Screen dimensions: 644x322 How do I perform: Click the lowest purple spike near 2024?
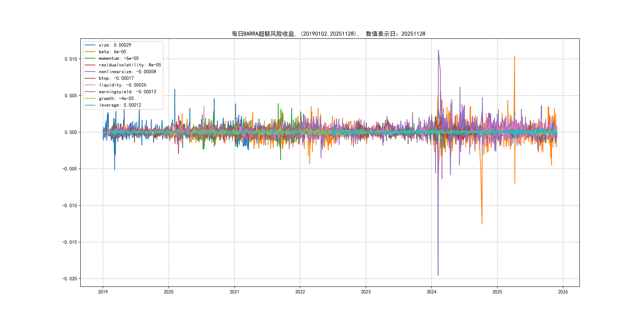(x=438, y=274)
